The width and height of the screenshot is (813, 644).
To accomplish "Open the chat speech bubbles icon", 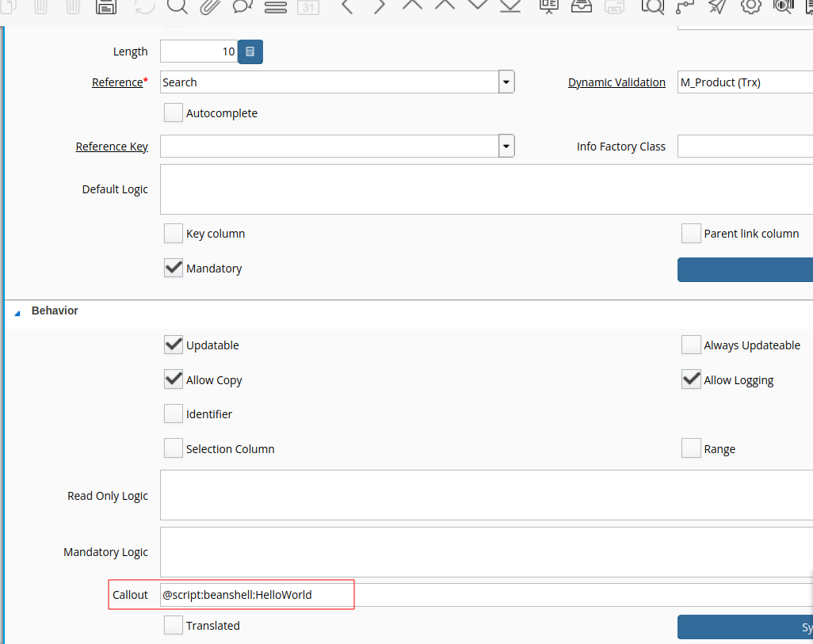I will [242, 6].
